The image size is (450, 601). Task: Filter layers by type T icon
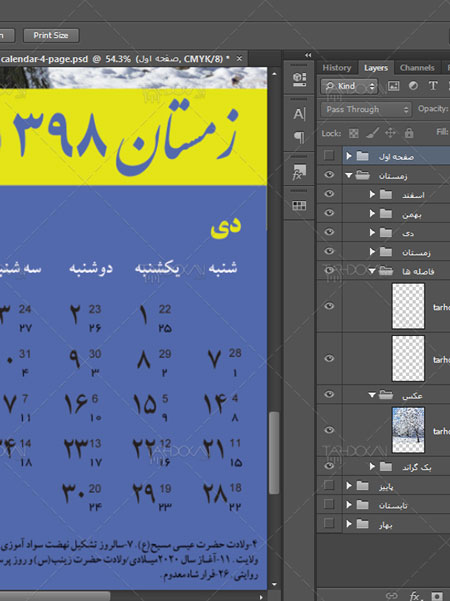tap(433, 86)
